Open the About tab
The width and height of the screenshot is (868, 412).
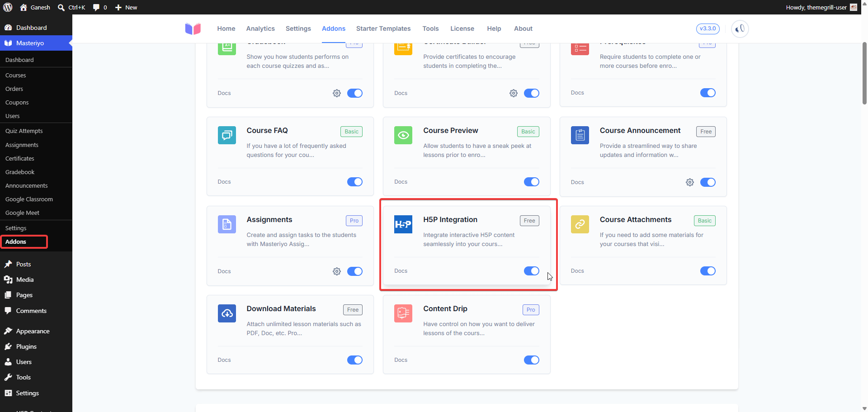coord(523,28)
